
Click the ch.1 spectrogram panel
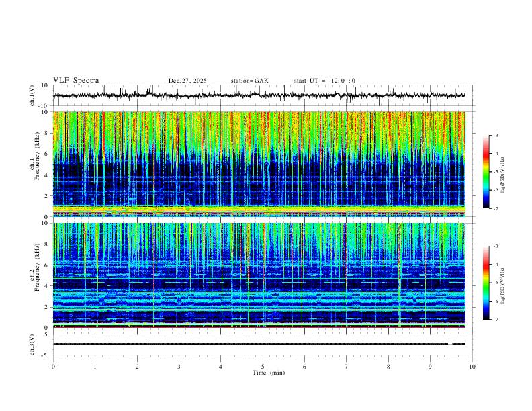tap(259, 164)
